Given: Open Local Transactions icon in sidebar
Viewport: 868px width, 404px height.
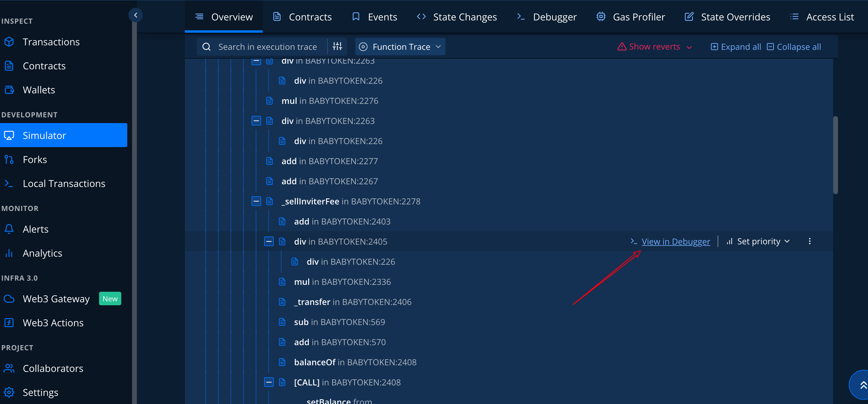Looking at the screenshot, I should (9, 183).
